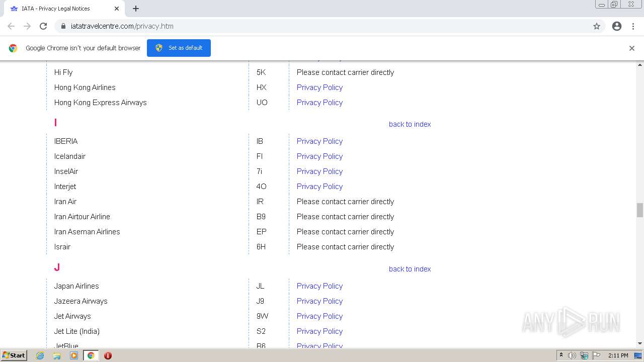Click Action Center flag tray icon
The height and width of the screenshot is (362, 644).
(x=596, y=355)
